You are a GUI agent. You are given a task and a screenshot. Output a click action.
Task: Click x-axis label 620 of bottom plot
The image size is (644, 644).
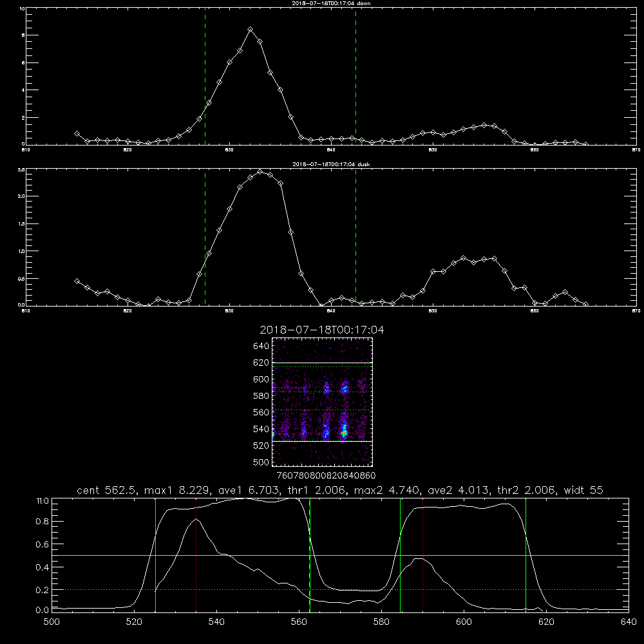(546, 622)
